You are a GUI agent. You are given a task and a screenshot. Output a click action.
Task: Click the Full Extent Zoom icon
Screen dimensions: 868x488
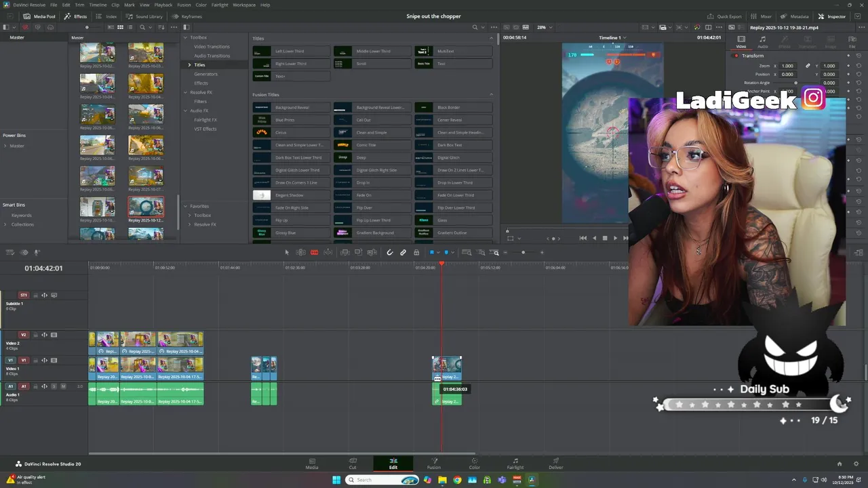(x=467, y=252)
